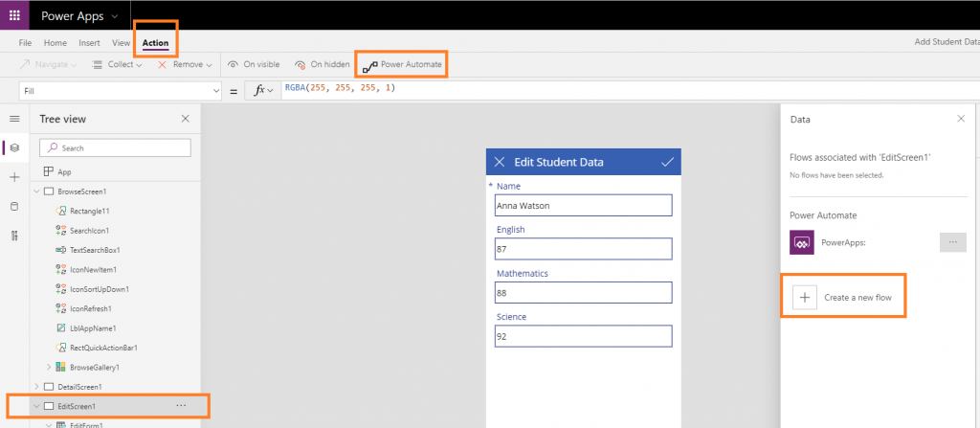Click the Name field Anna Watson
This screenshot has width=980, height=428.
coord(583,205)
